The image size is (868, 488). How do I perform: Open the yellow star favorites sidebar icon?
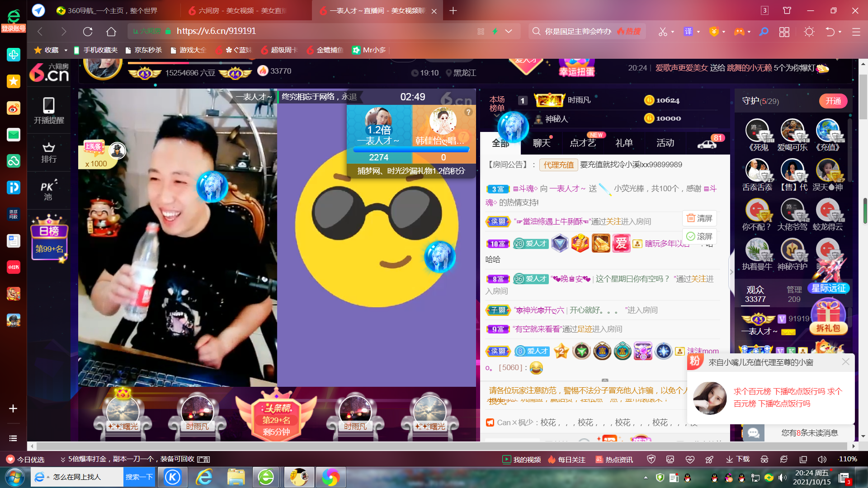(x=13, y=81)
